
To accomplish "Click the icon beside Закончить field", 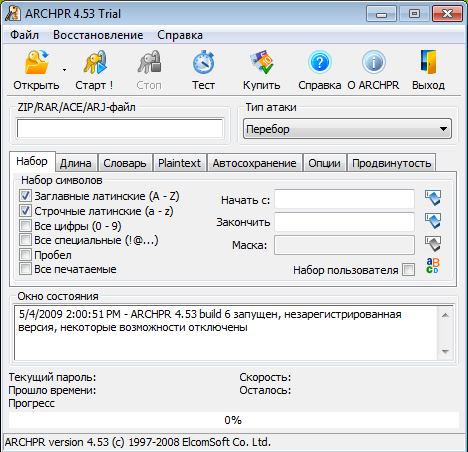I will coord(433,221).
